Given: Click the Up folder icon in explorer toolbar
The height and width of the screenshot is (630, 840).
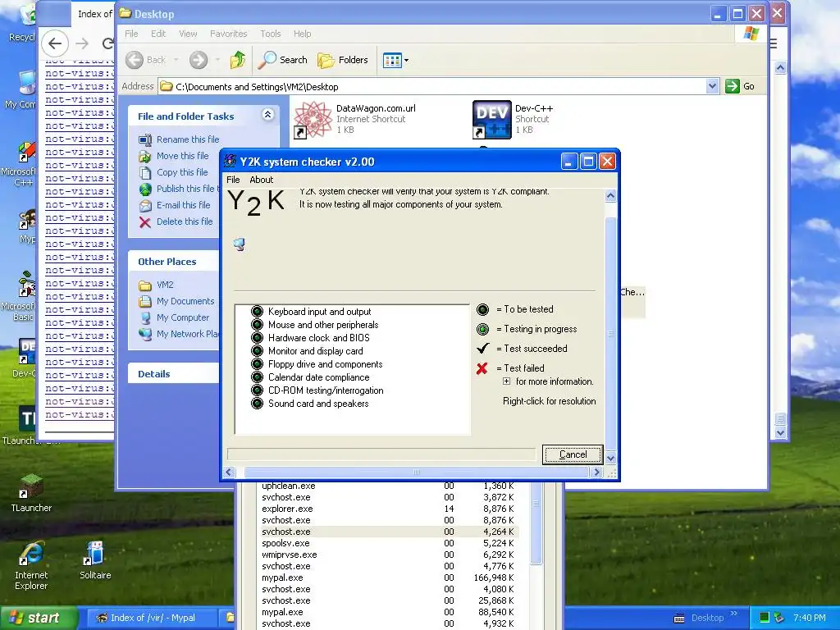Looking at the screenshot, I should click(x=238, y=60).
